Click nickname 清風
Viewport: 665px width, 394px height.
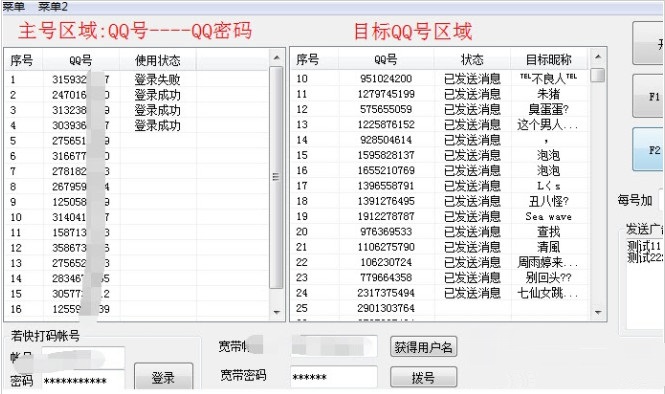548,247
